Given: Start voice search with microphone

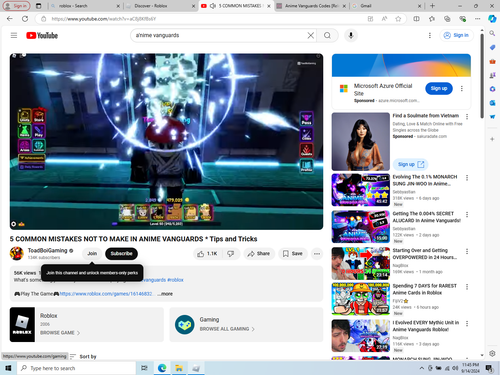Looking at the screenshot, I should (x=351, y=35).
